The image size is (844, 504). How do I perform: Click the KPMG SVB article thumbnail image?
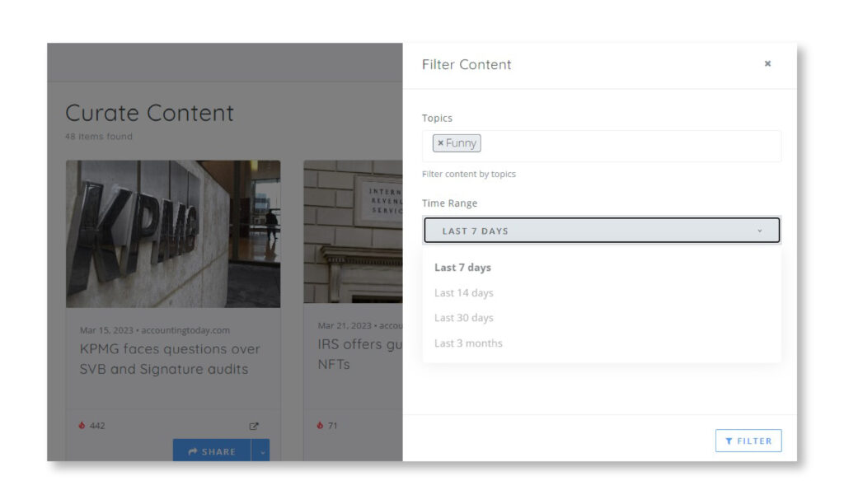[x=171, y=234]
